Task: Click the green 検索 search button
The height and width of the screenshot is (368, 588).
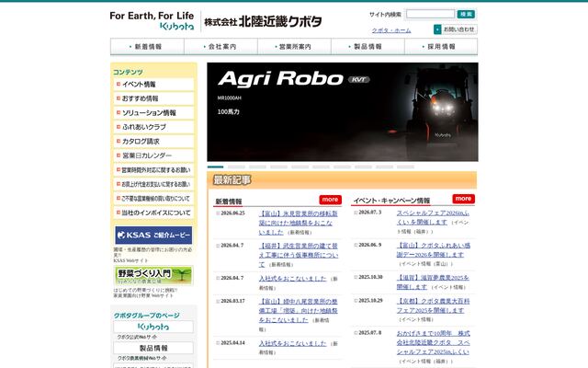Action: [x=466, y=15]
